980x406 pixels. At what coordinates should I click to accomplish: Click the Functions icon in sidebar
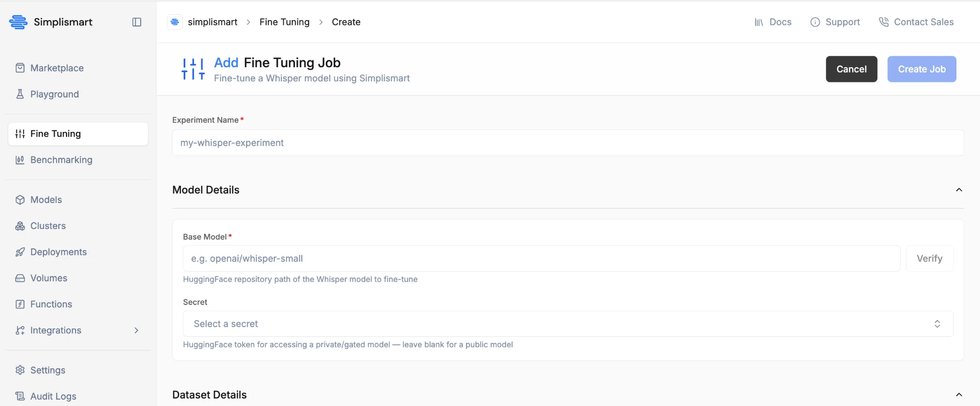tap(20, 304)
